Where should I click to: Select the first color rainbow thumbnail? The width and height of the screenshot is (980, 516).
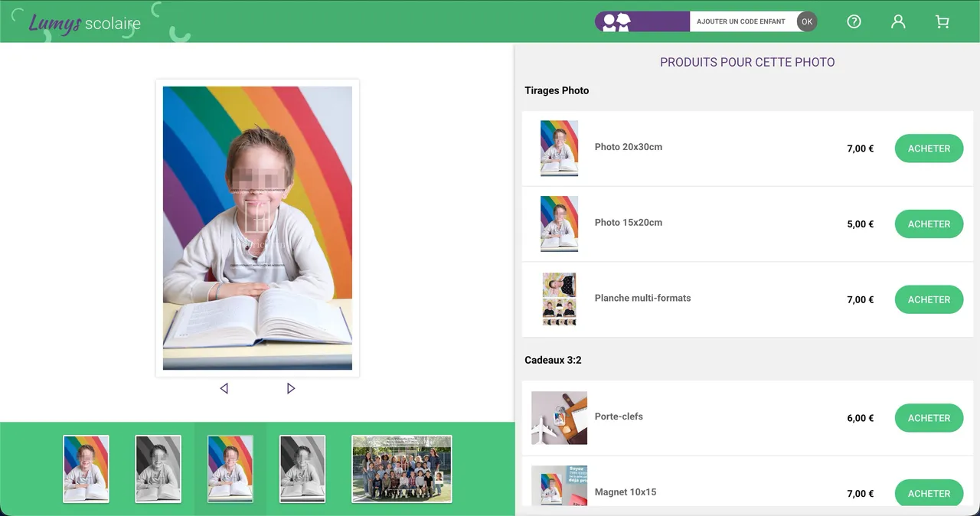[x=86, y=469]
